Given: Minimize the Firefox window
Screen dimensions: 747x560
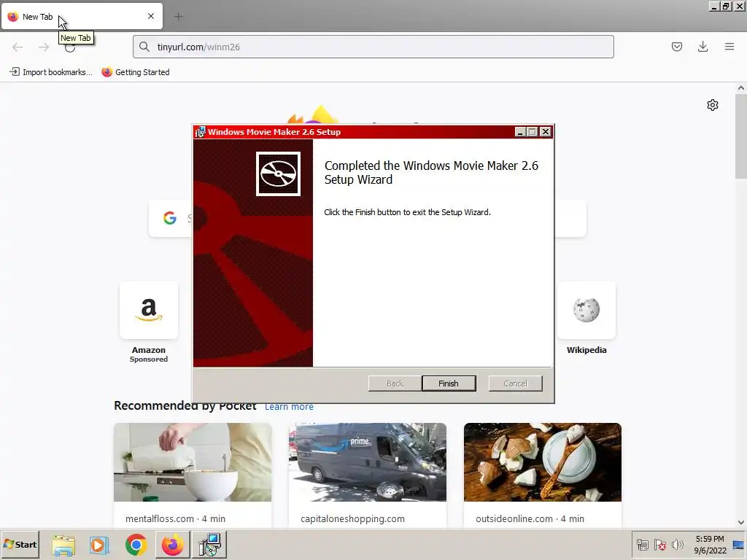Looking at the screenshot, I should 713,6.
